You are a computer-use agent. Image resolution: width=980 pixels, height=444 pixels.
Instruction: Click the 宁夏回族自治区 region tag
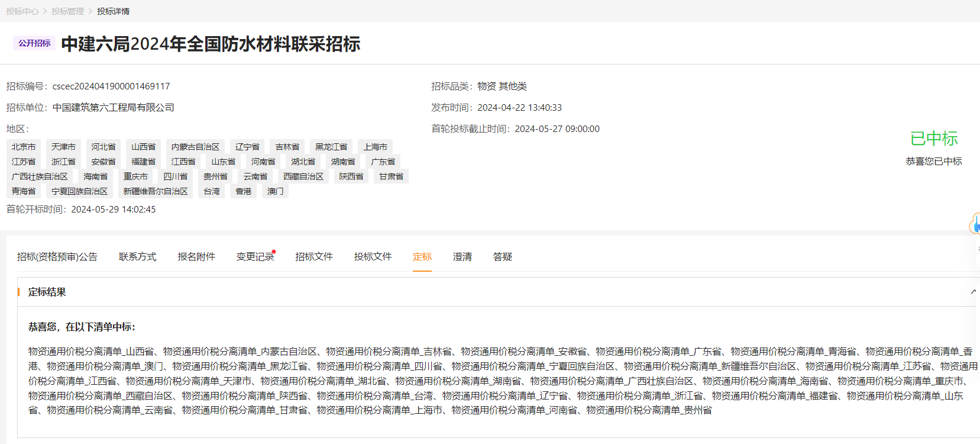click(x=79, y=191)
